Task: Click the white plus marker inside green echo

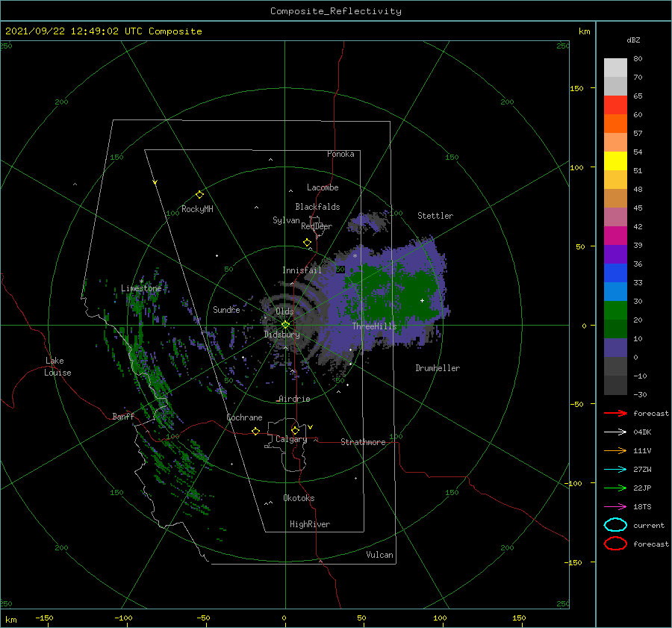Action: click(x=422, y=300)
